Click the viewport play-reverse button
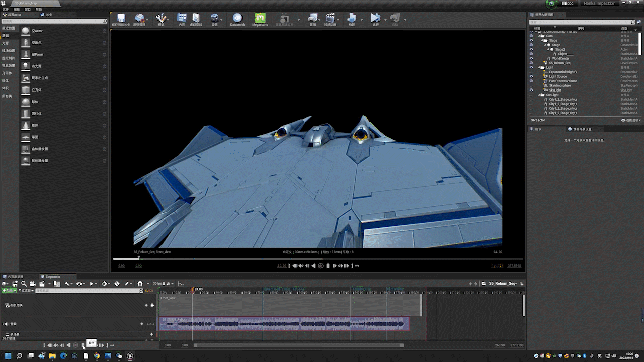The height and width of the screenshot is (362, 644). point(313,266)
